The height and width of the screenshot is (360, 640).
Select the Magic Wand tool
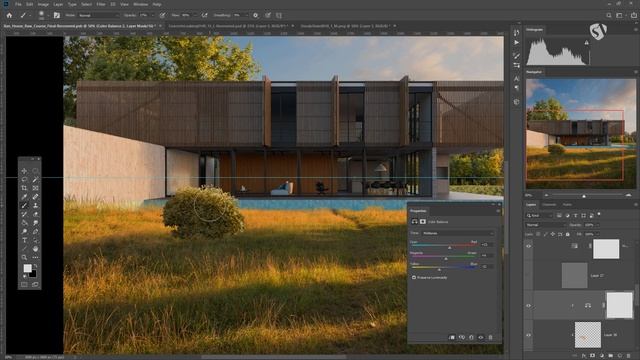pyautogui.click(x=36, y=179)
